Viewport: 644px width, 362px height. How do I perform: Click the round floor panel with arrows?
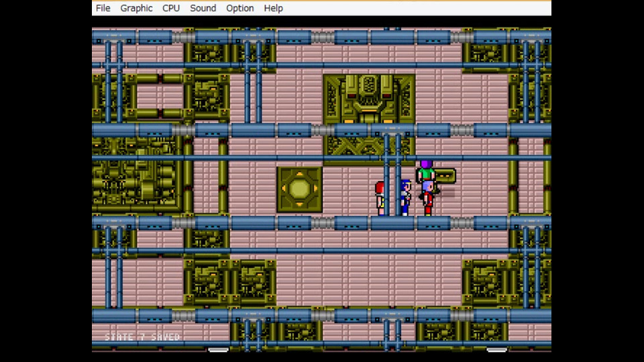(299, 189)
